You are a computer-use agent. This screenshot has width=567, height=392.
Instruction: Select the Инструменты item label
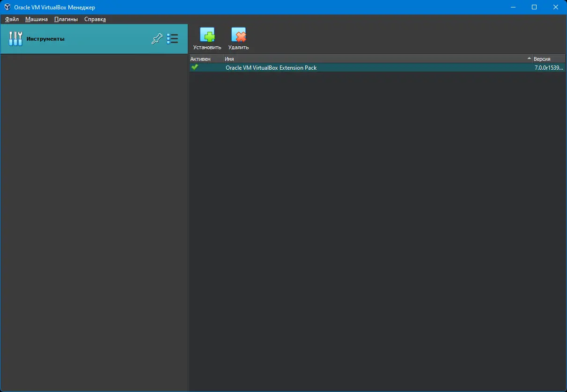point(45,39)
